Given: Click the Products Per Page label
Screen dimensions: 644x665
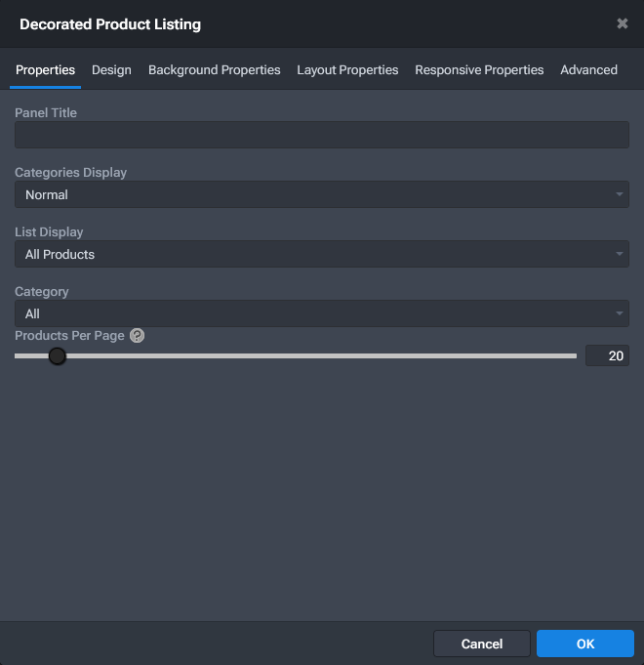Looking at the screenshot, I should pos(69,336).
